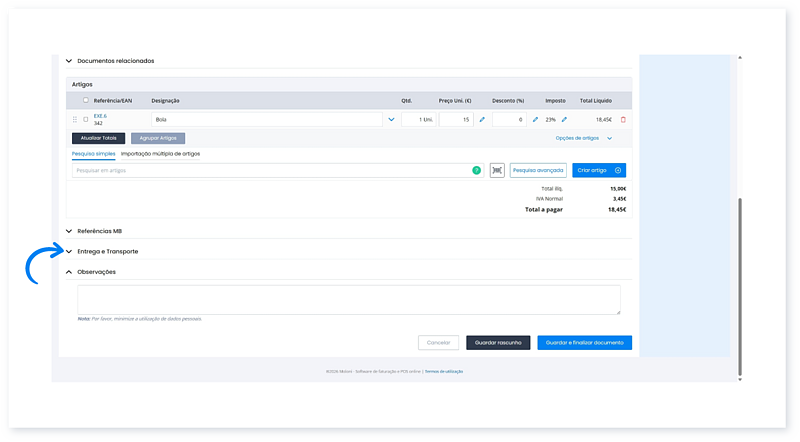Click the Observações text area
Image resolution: width=800 pixels, height=442 pixels.
pos(348,299)
